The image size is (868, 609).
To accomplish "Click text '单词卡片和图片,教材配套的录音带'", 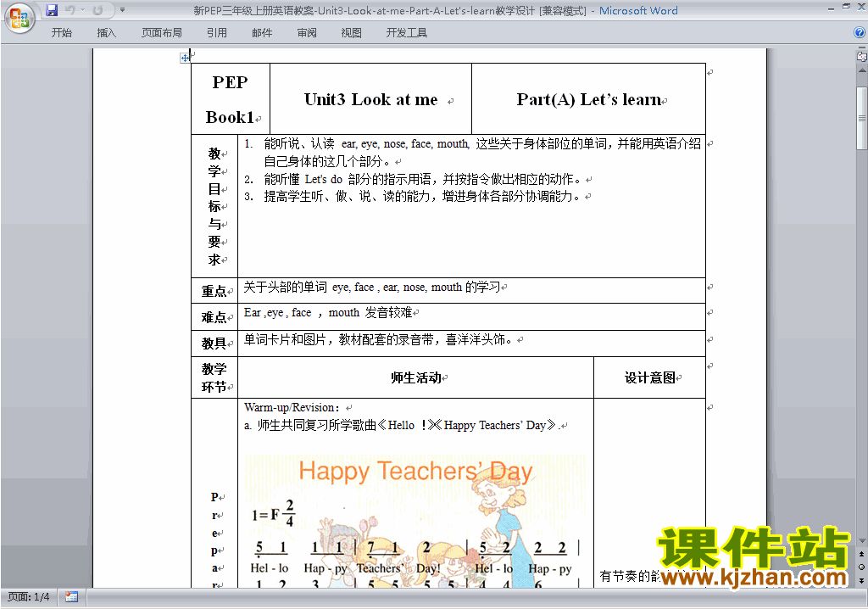I will pos(338,339).
